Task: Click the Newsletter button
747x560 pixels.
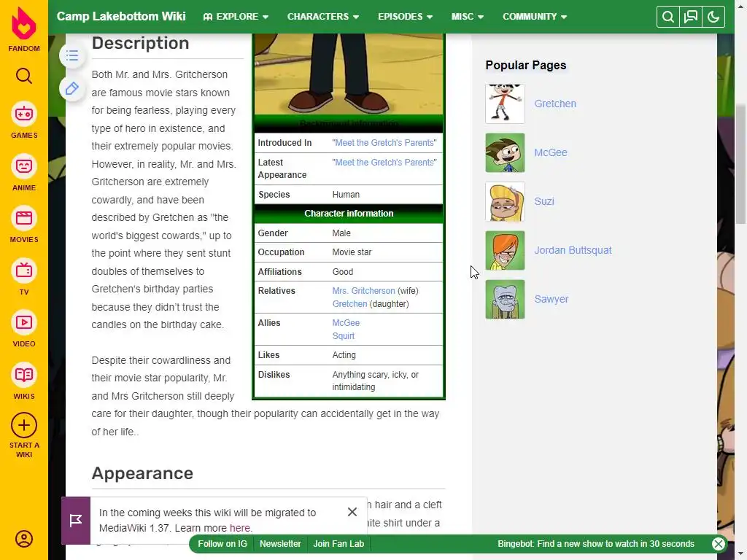Action: [280, 544]
